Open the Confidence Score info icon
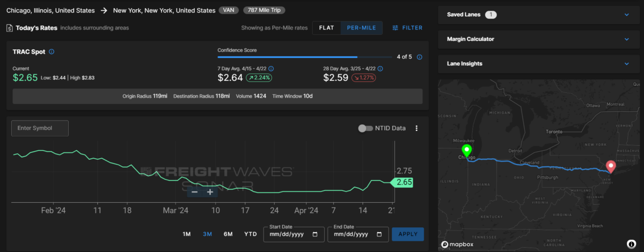This screenshot has width=644, height=252. pyautogui.click(x=419, y=57)
